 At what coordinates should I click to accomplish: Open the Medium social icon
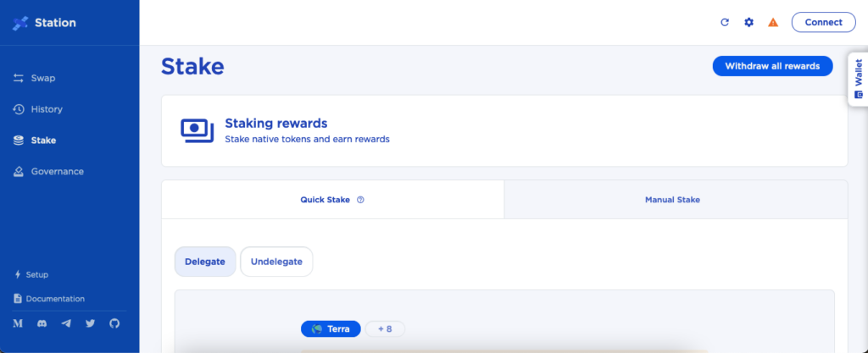(x=18, y=323)
